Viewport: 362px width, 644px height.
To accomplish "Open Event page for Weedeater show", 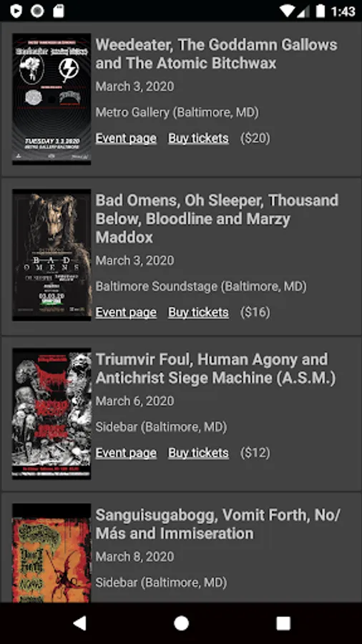I will tap(126, 138).
